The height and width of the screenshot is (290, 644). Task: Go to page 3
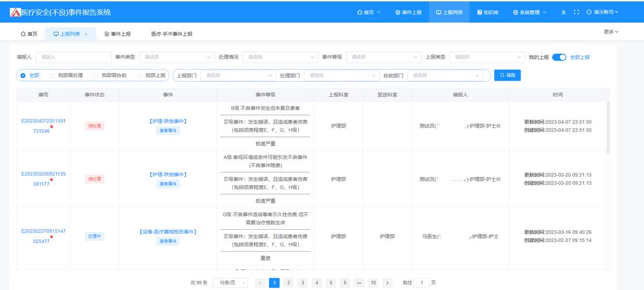pos(303,282)
